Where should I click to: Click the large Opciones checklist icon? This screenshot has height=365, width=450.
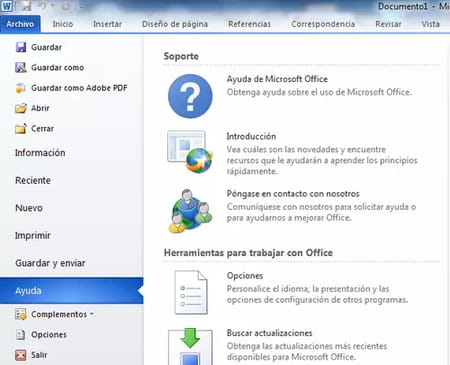[191, 292]
